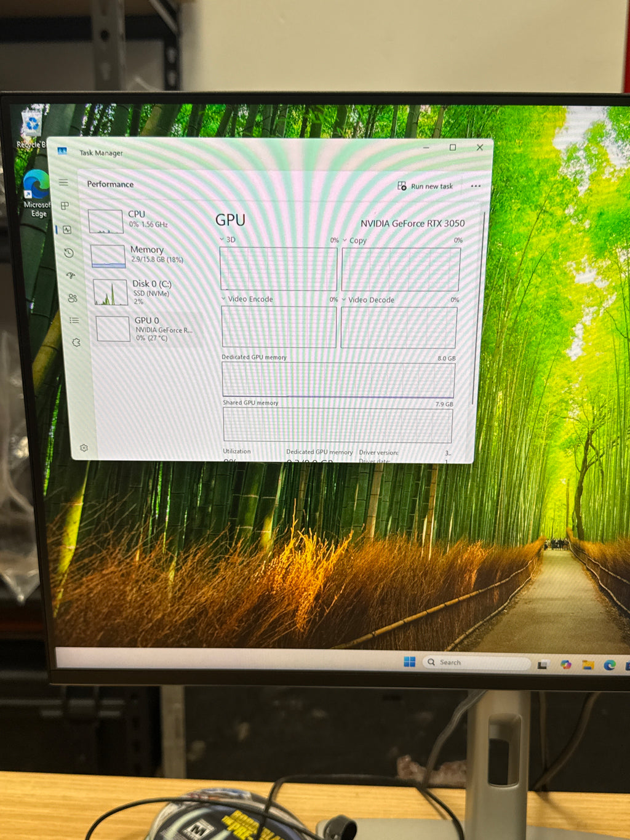This screenshot has width=630, height=840.
Task: Open Microsoft Edge from taskbar
Action: click(x=609, y=665)
